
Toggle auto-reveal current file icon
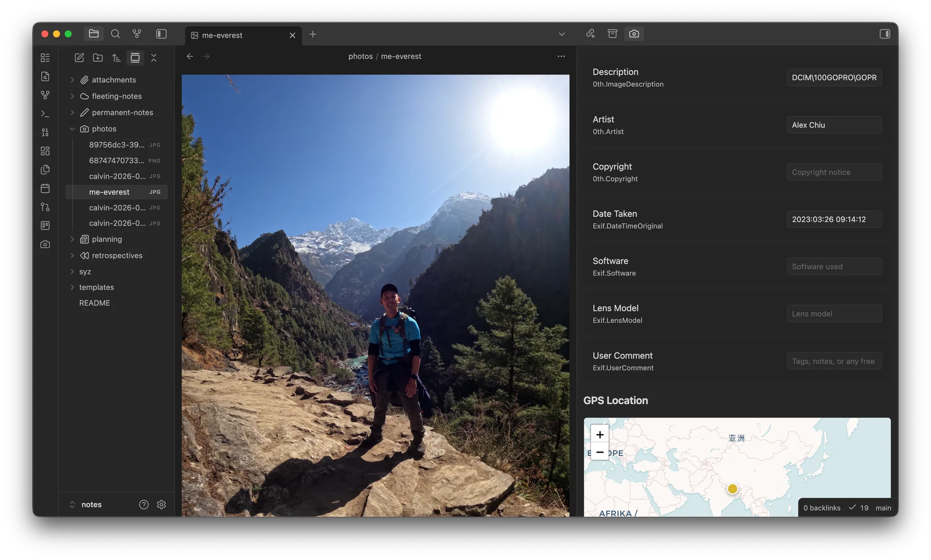135,58
